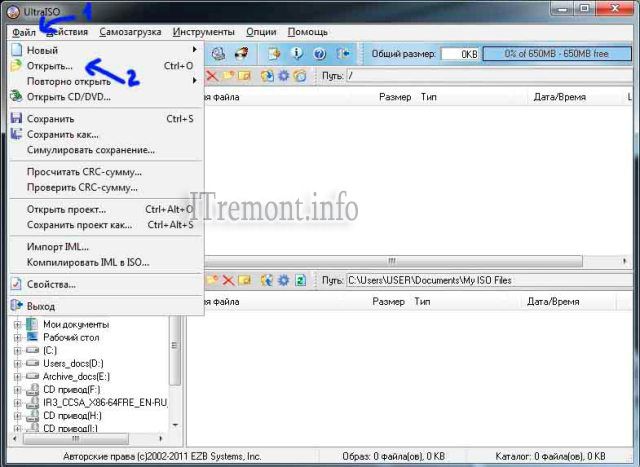This screenshot has width=640, height=467.
Task: Select IR3_CCSA_X86-64FRE_EN-RU drive in tree
Action: coord(105,403)
